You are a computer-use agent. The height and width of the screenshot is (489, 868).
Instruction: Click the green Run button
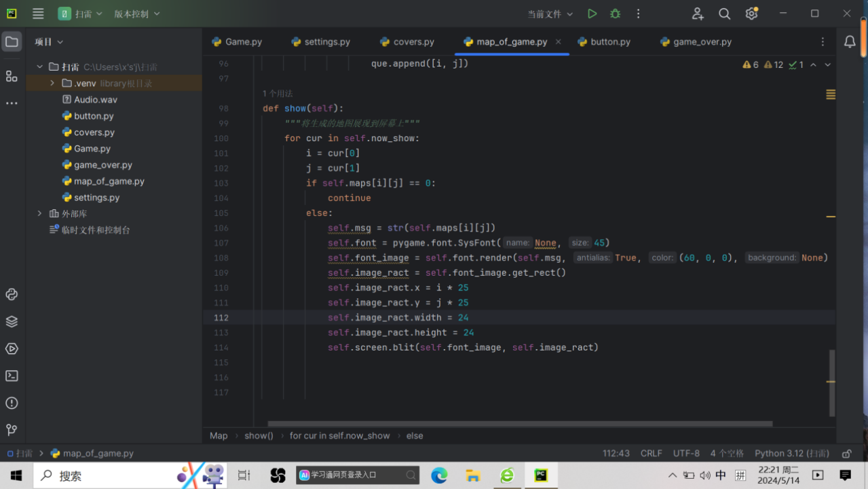[592, 14]
